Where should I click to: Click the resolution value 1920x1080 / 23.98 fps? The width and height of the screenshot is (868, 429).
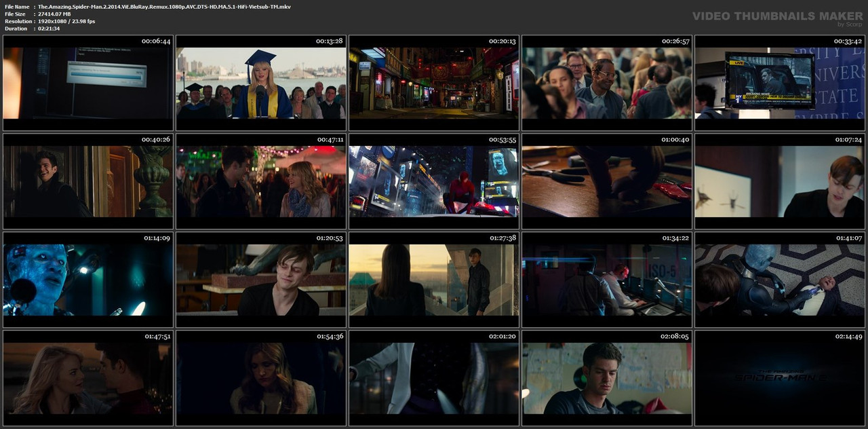coord(66,21)
